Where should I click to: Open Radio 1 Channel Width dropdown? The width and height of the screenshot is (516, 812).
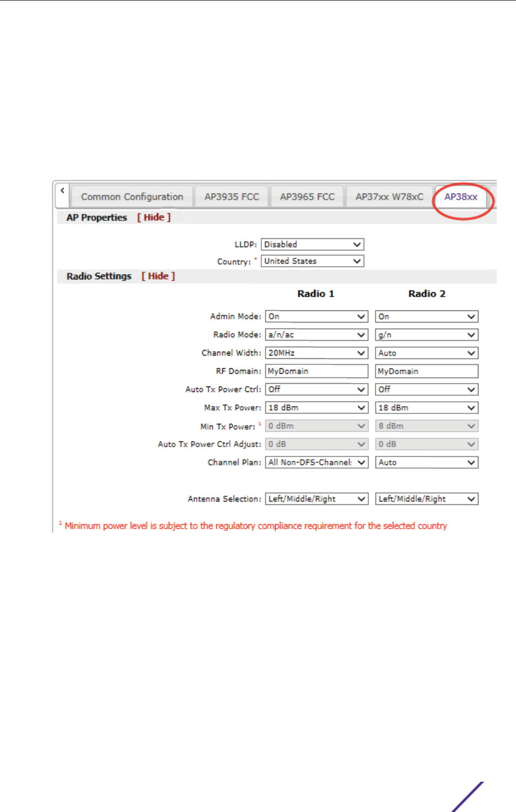316,353
